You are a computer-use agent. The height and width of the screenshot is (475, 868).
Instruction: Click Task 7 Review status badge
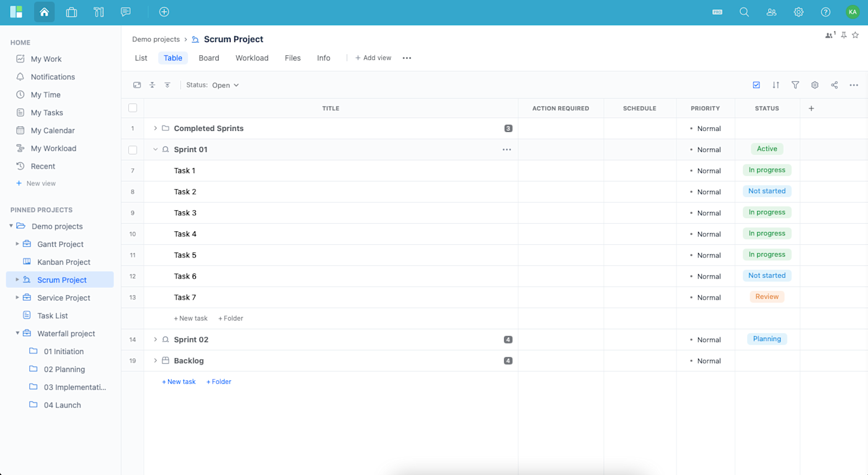[x=767, y=296]
